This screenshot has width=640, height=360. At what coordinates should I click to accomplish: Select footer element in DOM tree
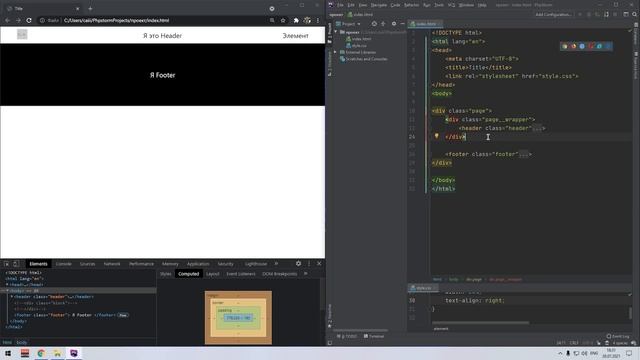tap(64, 315)
